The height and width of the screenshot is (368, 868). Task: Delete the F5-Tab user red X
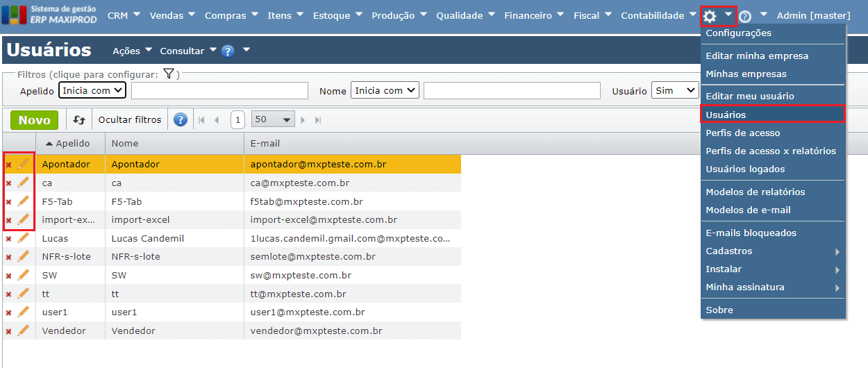click(8, 202)
